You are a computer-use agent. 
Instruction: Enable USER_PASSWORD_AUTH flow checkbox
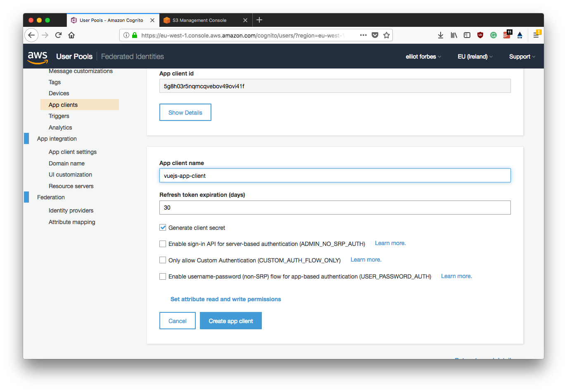163,276
